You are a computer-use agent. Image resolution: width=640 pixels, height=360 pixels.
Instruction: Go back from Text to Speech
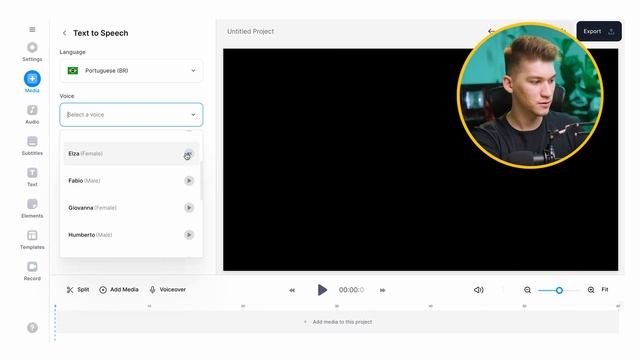[64, 33]
